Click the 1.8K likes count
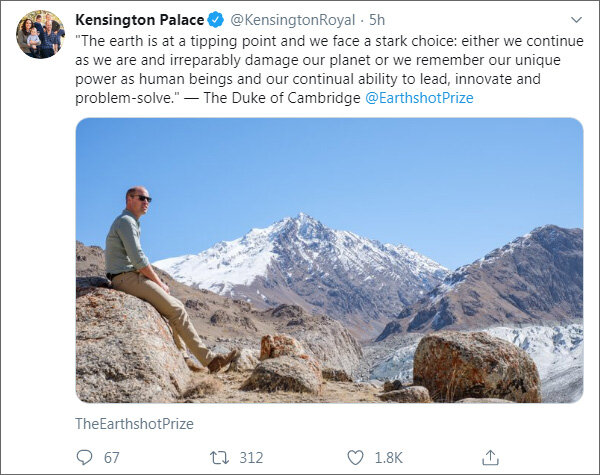Viewport: 600px width, 475px height. (388, 457)
